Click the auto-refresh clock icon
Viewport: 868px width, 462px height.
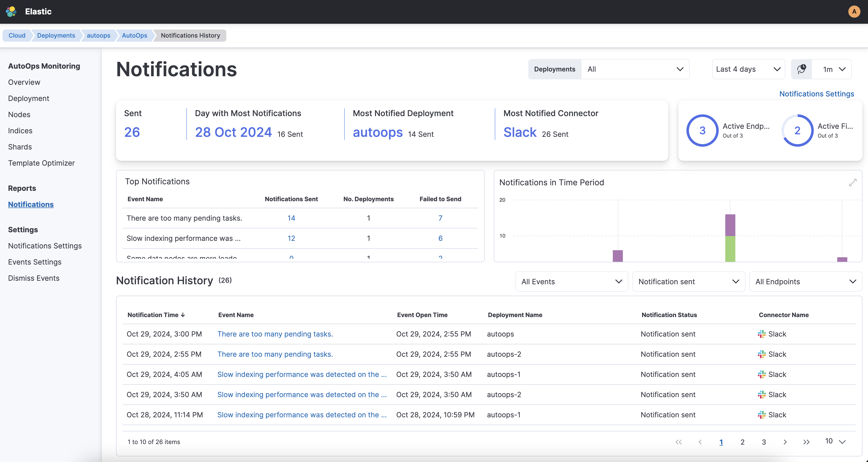[x=801, y=69]
